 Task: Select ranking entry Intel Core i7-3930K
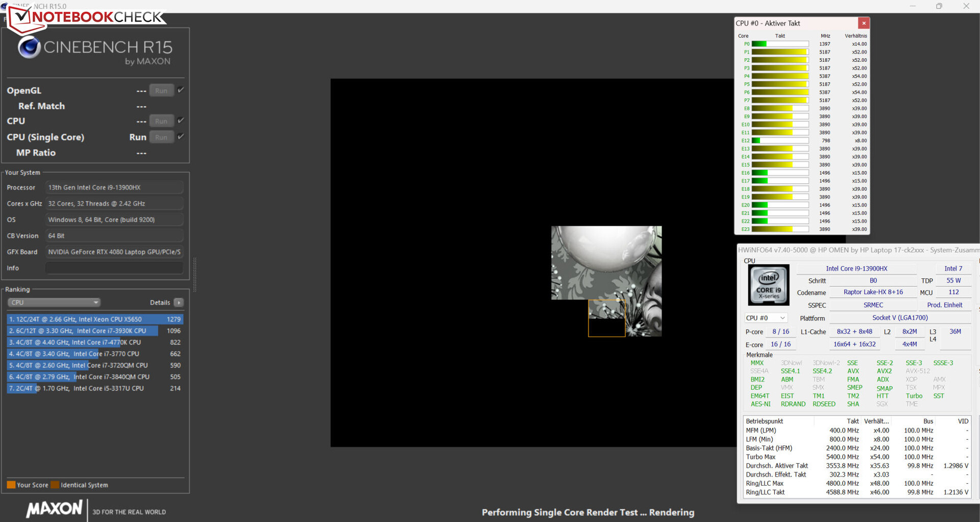[x=95, y=331]
